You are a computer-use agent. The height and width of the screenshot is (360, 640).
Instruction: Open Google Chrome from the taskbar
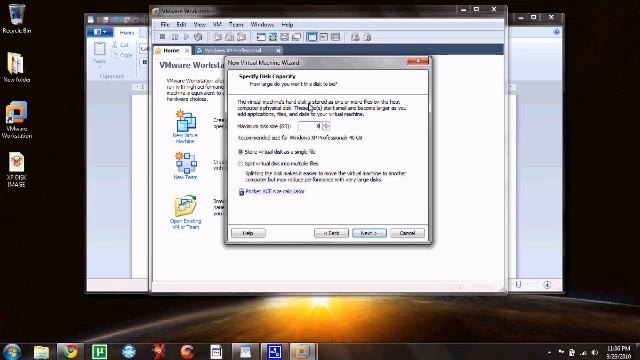click(70, 351)
